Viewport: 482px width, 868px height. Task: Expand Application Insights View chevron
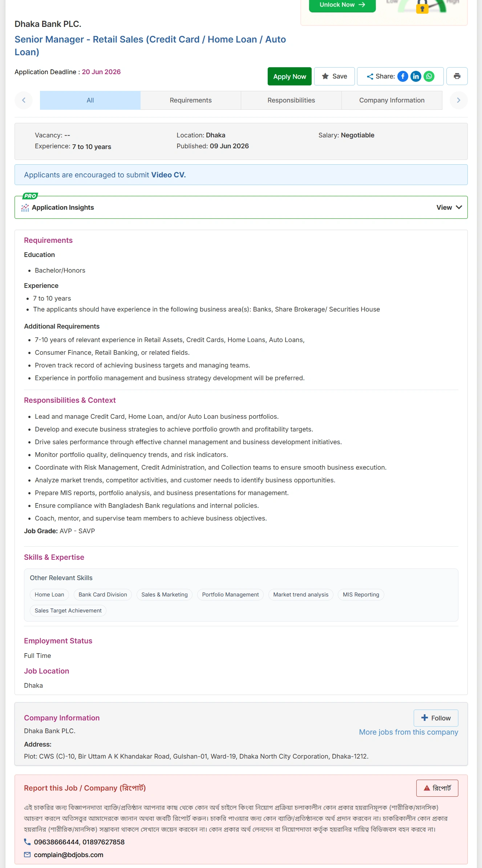coord(459,207)
